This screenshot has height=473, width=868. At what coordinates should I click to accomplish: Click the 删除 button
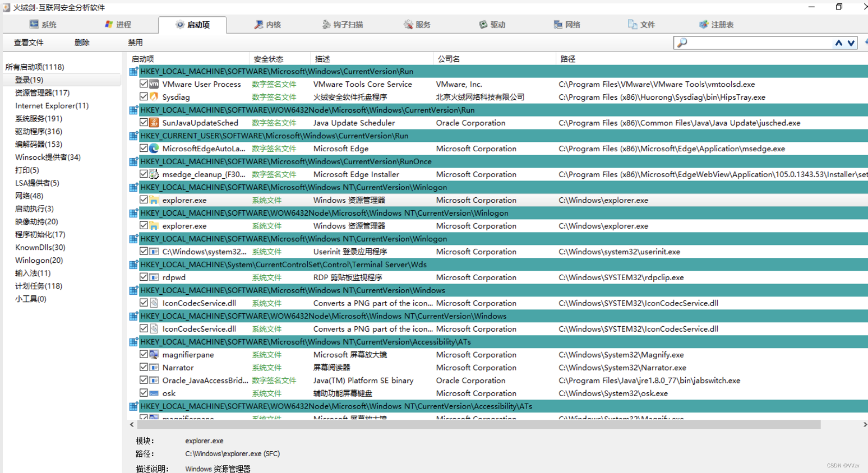(x=82, y=43)
